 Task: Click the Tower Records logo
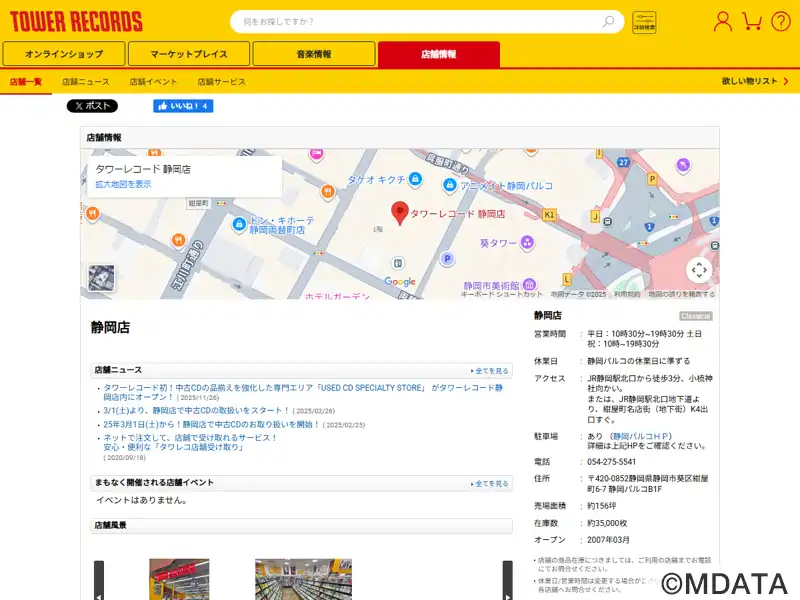pyautogui.click(x=76, y=21)
